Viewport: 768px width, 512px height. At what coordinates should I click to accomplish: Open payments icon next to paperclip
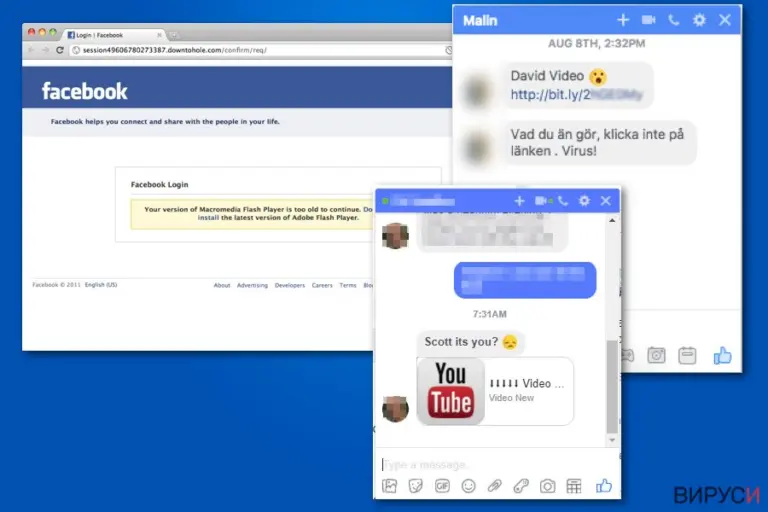[x=521, y=486]
